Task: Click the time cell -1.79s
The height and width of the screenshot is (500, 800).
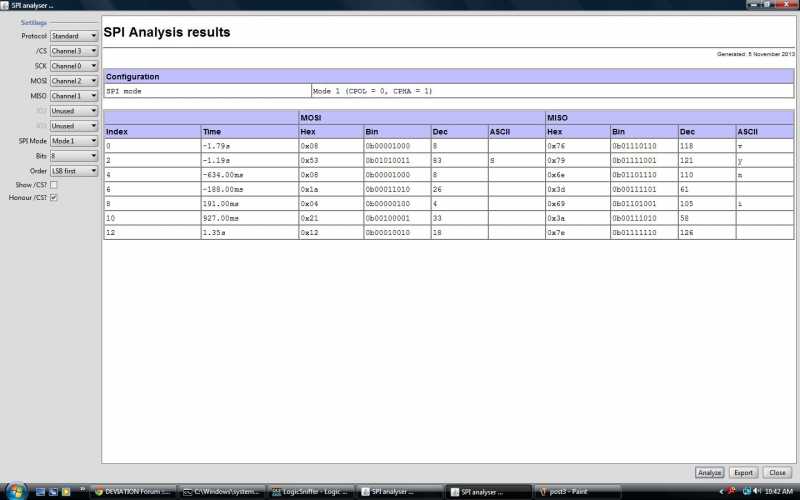Action: click(x=249, y=146)
